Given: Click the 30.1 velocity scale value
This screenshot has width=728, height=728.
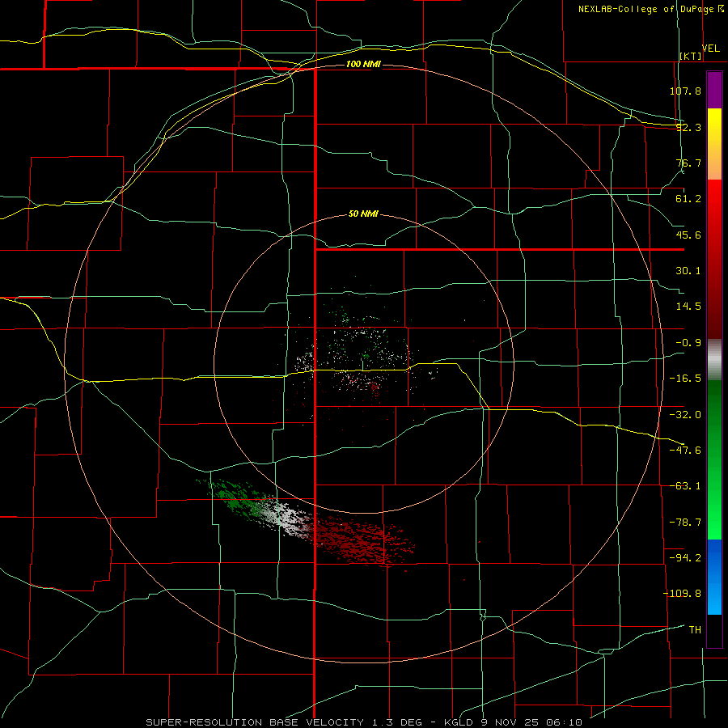Looking at the screenshot, I should (x=688, y=271).
